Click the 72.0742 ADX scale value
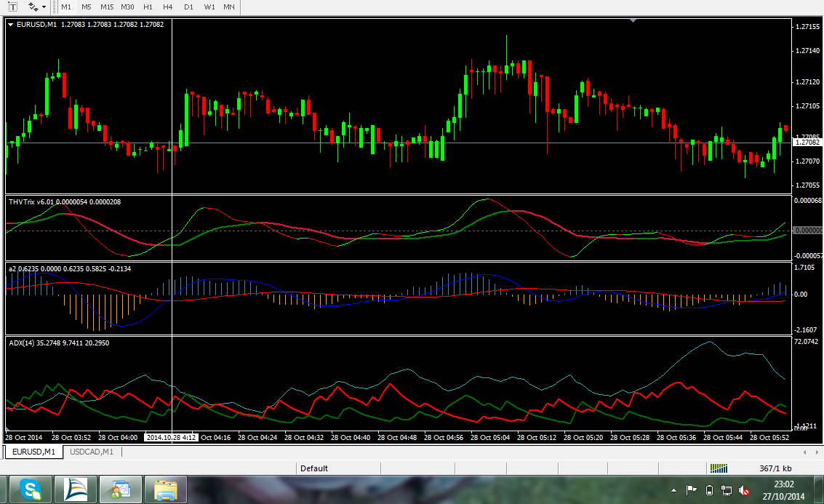Viewport: 824px width, 504px height. (x=806, y=342)
